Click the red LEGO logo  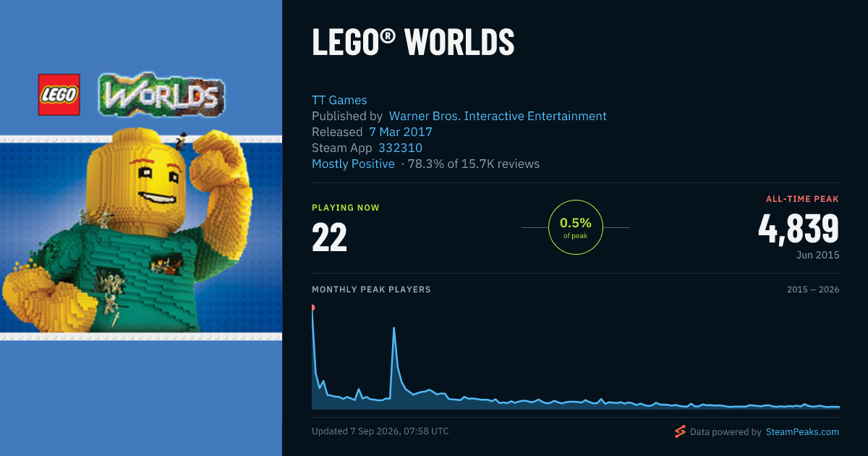point(59,95)
